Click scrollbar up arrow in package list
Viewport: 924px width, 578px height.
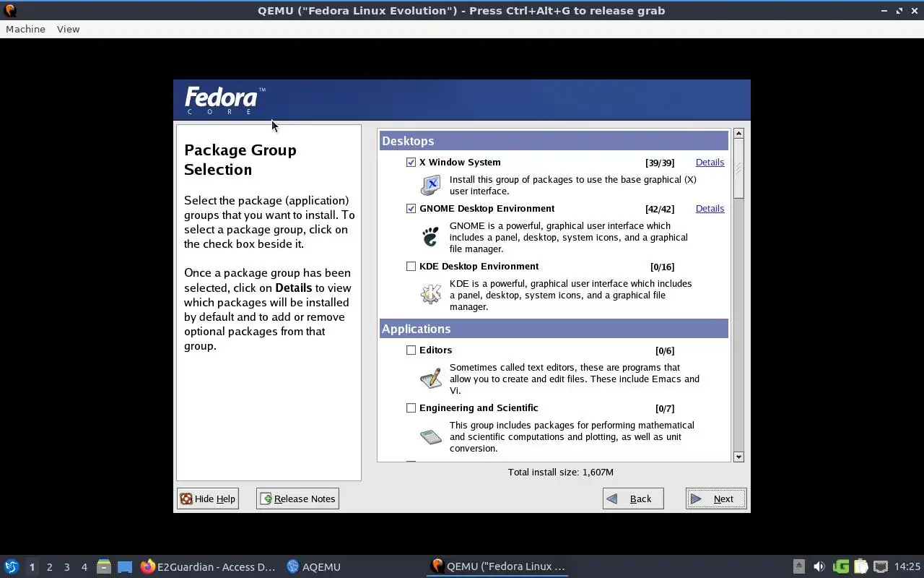tap(738, 134)
